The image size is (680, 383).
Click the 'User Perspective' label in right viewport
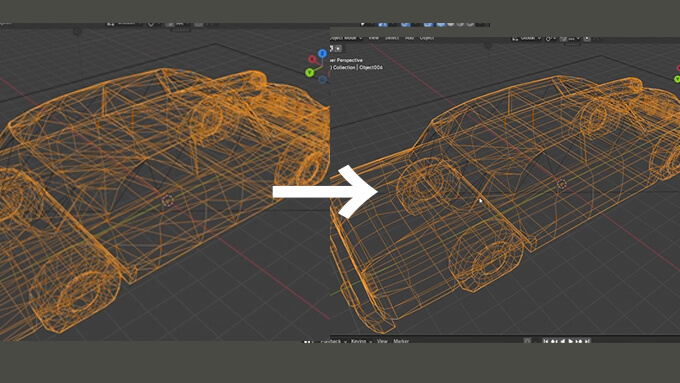pyautogui.click(x=346, y=60)
